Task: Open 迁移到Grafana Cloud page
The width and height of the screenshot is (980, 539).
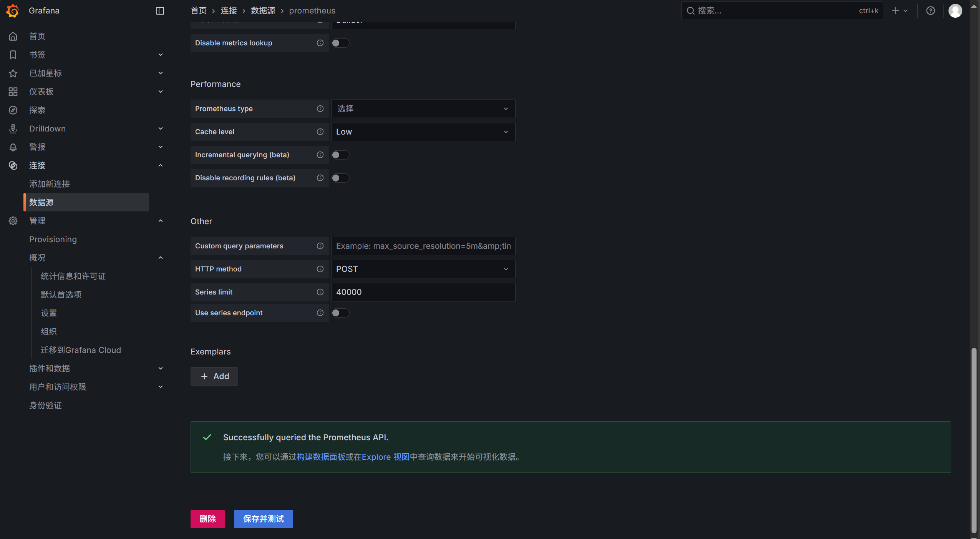Action: pos(81,350)
